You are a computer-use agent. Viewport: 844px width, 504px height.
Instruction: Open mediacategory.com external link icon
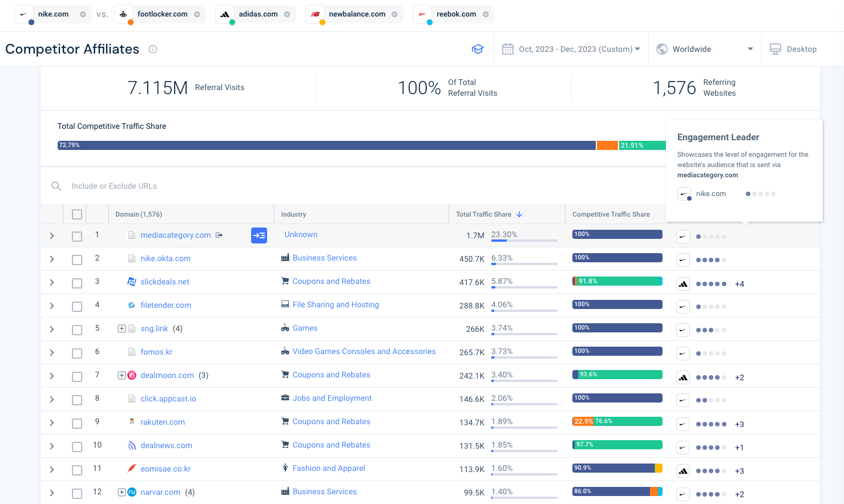[219, 235]
